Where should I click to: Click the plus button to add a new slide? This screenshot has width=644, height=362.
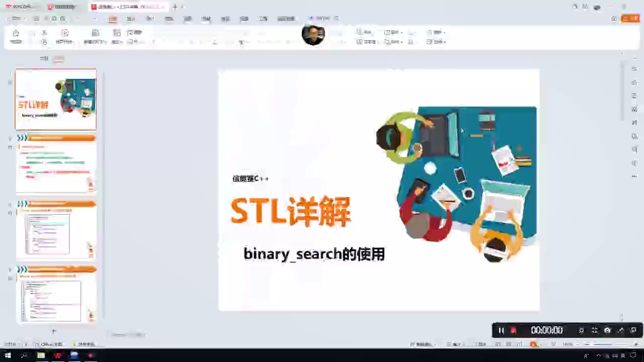click(54, 331)
